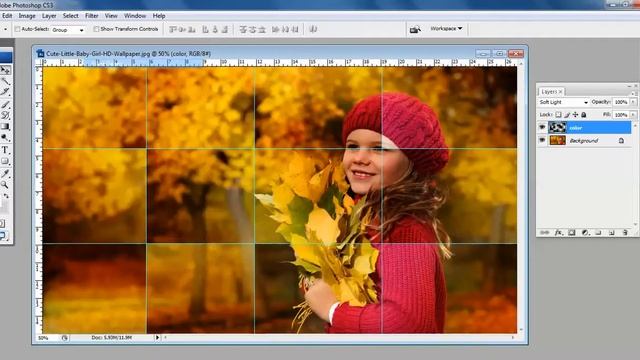The width and height of the screenshot is (640, 360).
Task: Open the status bar info arrow menu
Action: [x=157, y=338]
